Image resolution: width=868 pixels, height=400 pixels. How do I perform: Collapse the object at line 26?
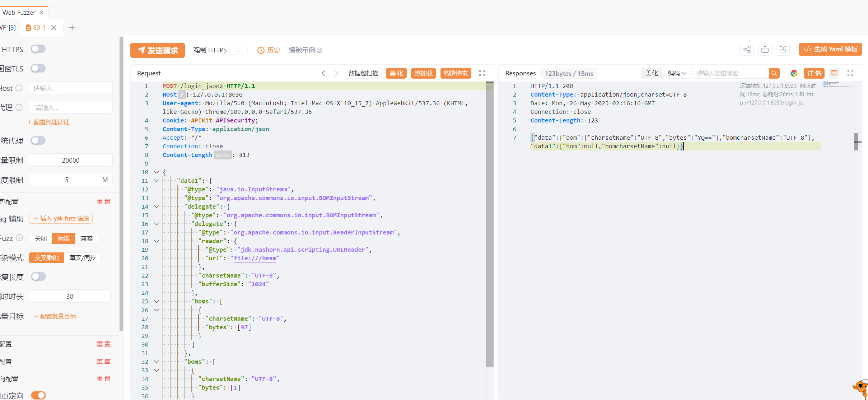coord(157,310)
